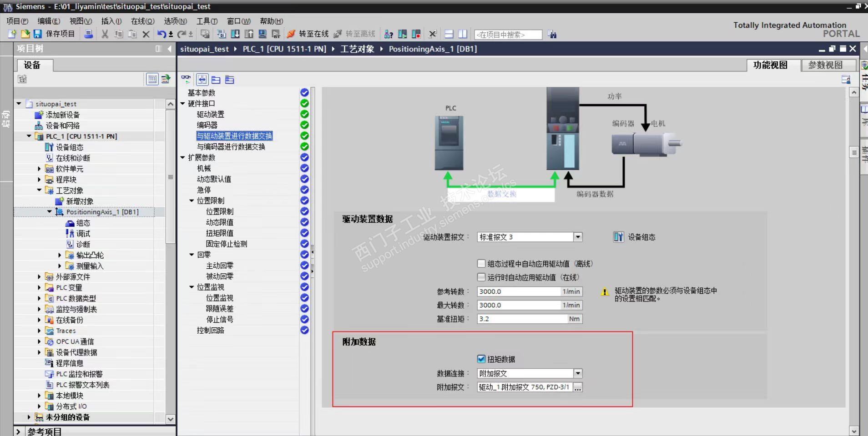Screen dimensions: 868x436
Task: Collapse 扩展参数 section in navigation
Action: coord(183,157)
